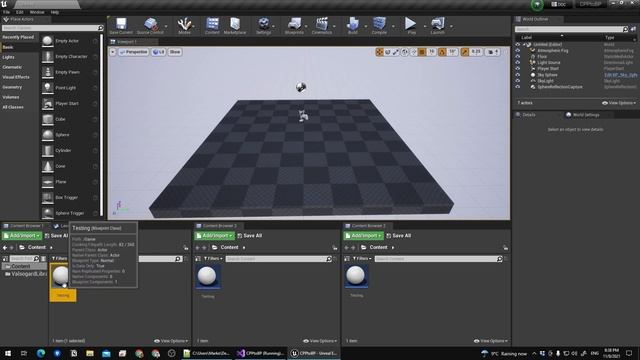Viewport: 640px width, 360px height.
Task: Select Plane in Place Actors
Action: 70,182
